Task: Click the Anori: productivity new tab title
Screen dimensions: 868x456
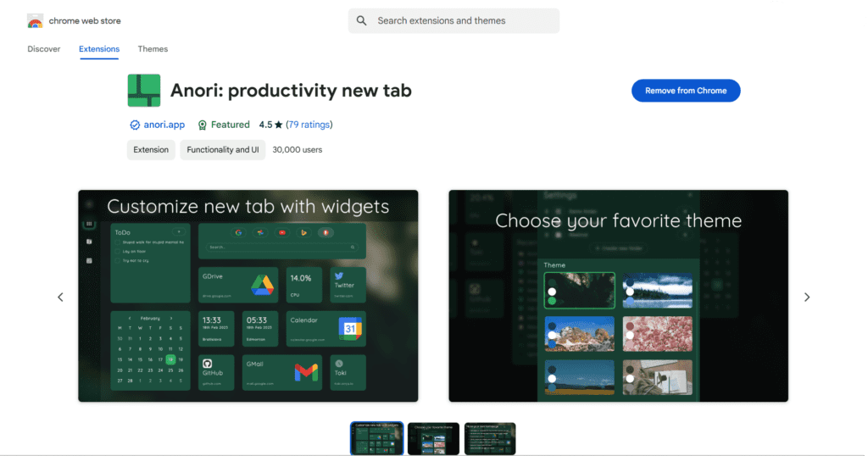Action: point(291,90)
